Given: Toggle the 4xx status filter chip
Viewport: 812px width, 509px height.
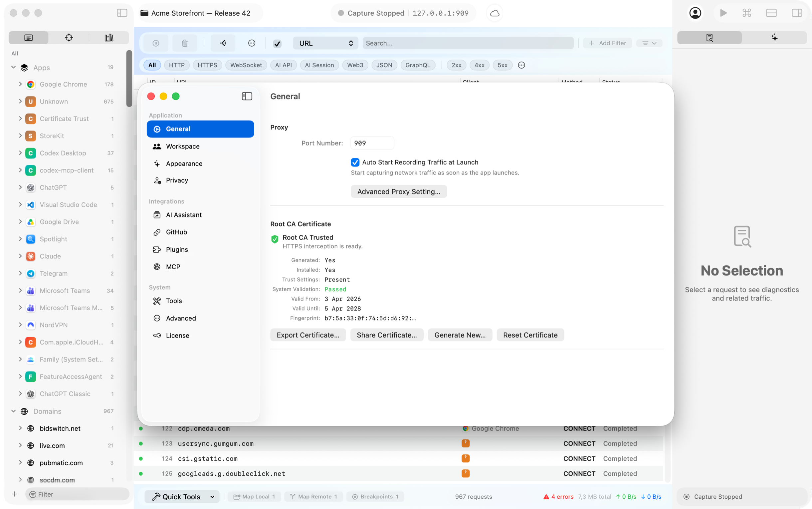Looking at the screenshot, I should (479, 65).
